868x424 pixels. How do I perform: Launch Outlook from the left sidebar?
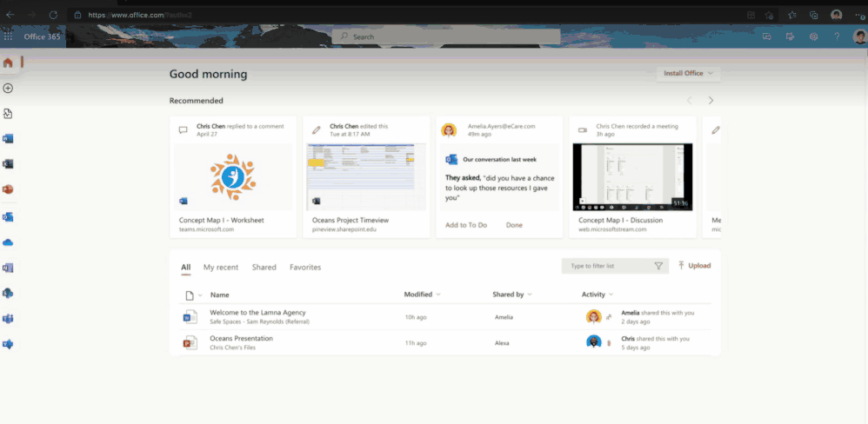[8, 216]
